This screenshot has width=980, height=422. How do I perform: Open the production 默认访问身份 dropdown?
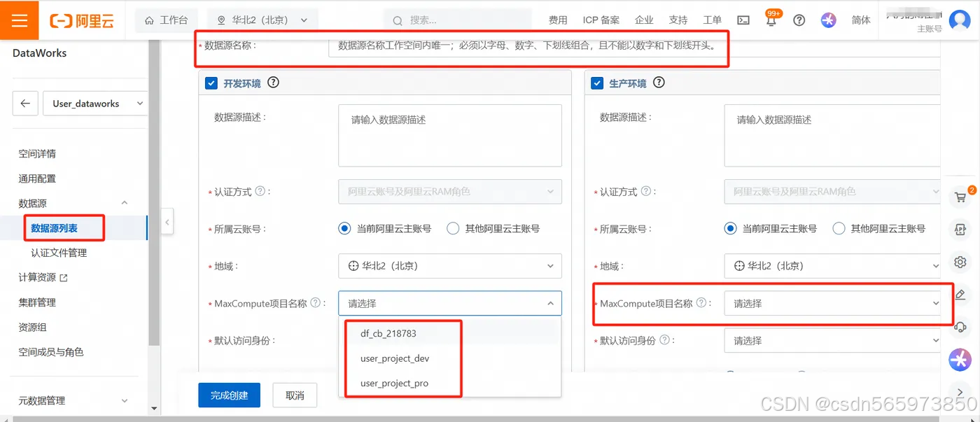pos(833,340)
